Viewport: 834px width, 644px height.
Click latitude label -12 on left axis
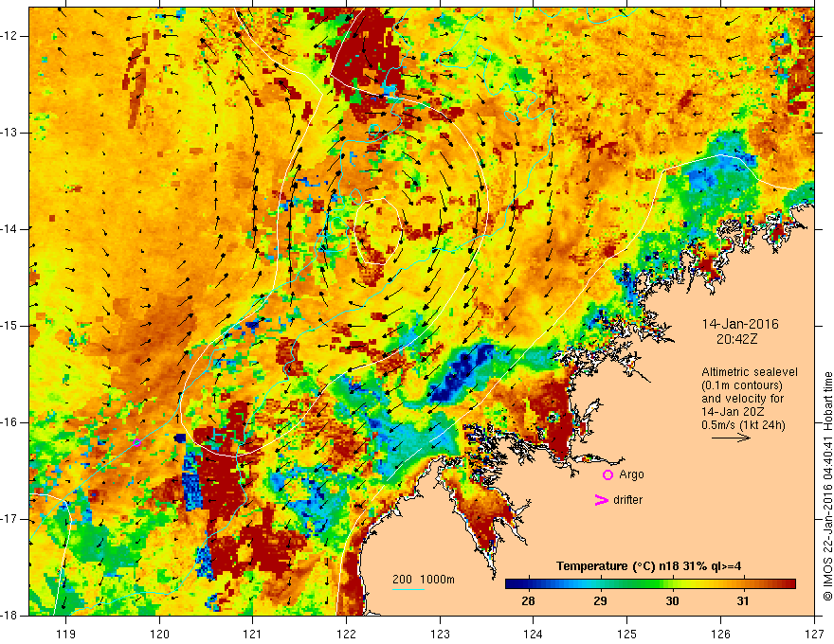[10, 36]
